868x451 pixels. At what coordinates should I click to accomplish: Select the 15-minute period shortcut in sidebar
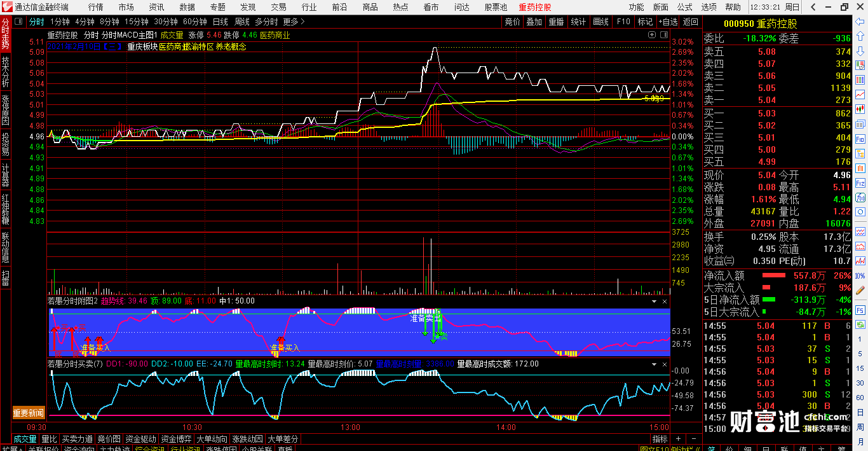860,368
